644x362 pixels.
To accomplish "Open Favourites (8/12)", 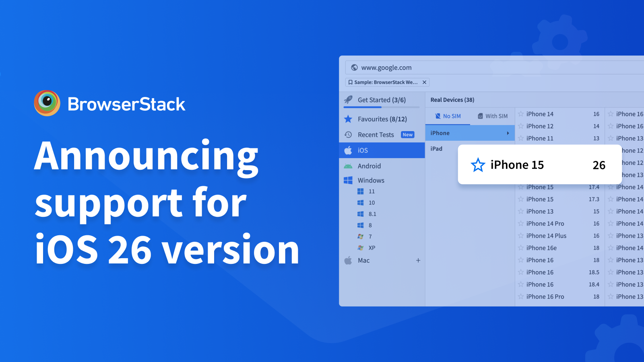I will (382, 119).
